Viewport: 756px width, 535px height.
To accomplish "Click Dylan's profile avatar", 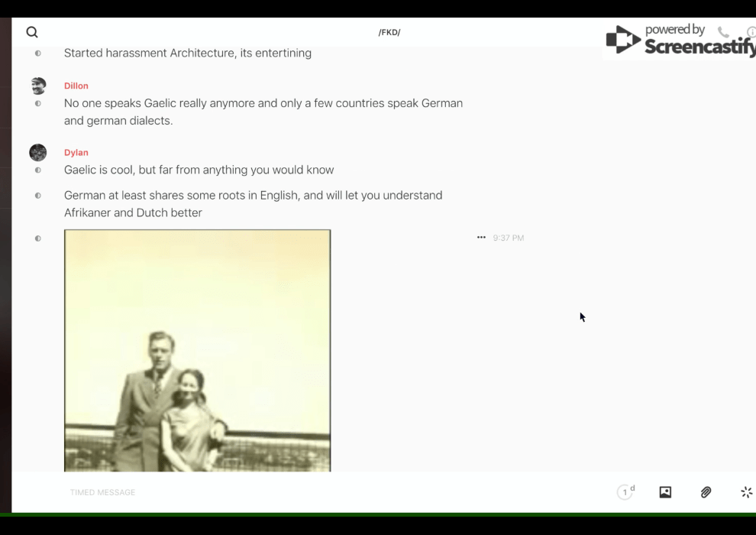I will click(x=38, y=152).
